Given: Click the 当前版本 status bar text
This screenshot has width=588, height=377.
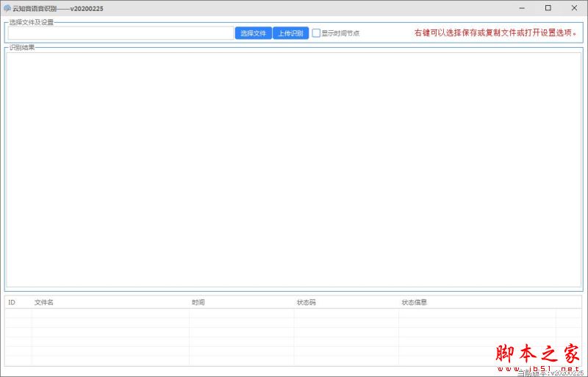Looking at the screenshot, I should (550, 373).
